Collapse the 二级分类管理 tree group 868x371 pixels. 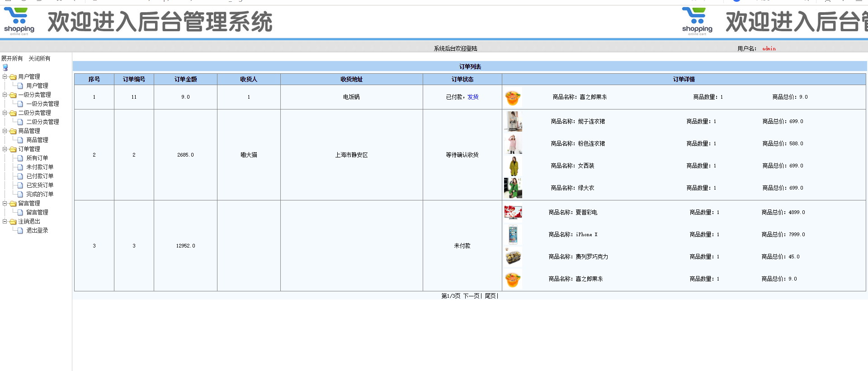5,113
